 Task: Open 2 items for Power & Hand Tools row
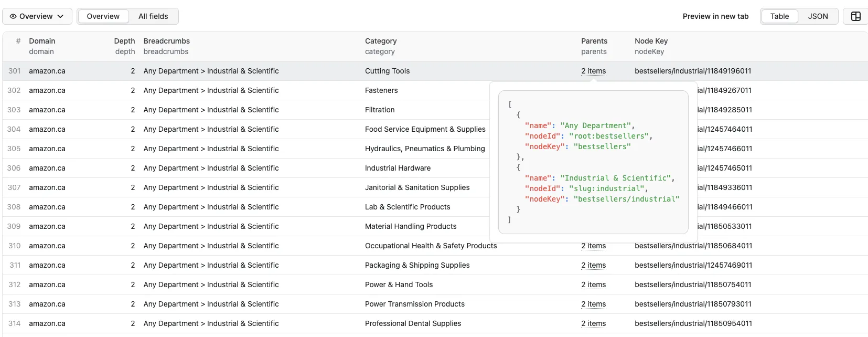(593, 285)
